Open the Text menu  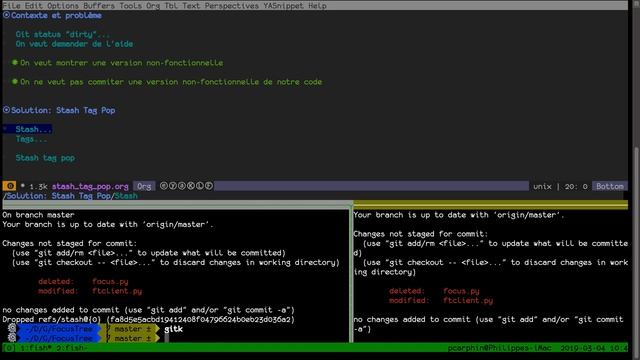(x=191, y=6)
